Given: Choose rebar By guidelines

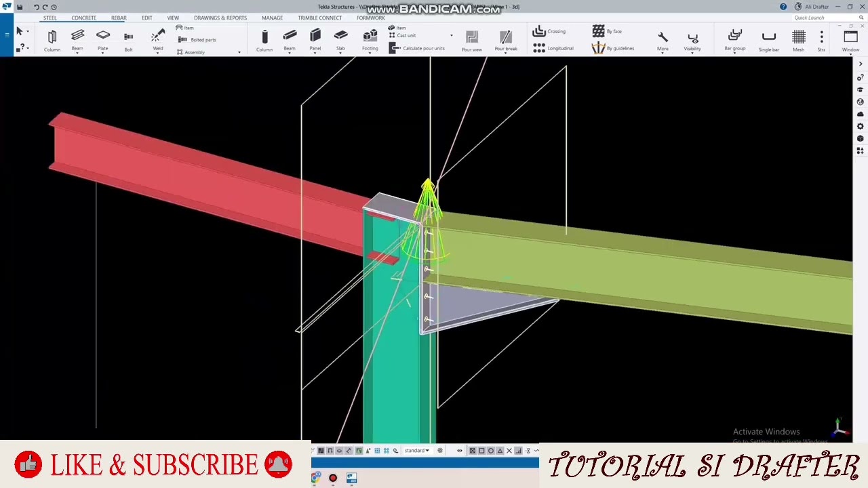Looking at the screenshot, I should tap(613, 48).
